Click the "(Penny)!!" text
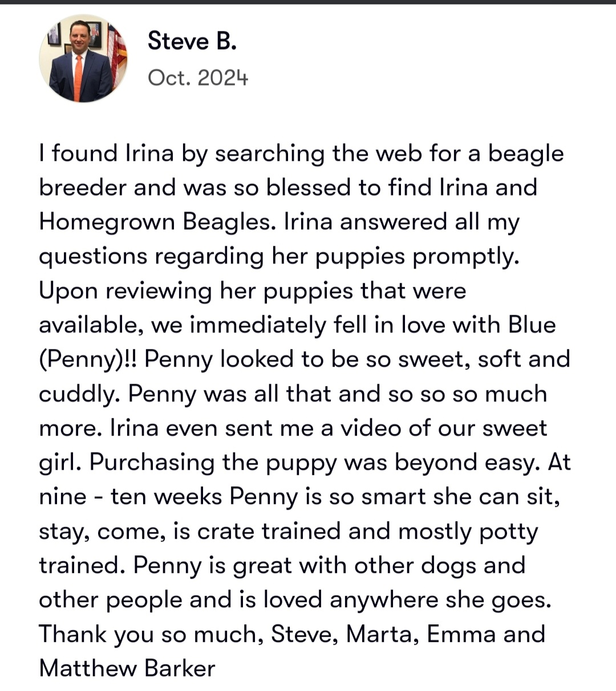 [88, 360]
